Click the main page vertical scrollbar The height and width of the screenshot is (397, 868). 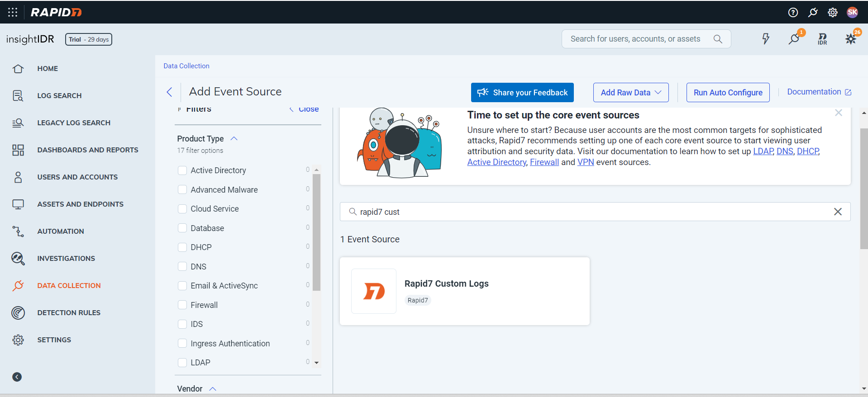point(864,188)
